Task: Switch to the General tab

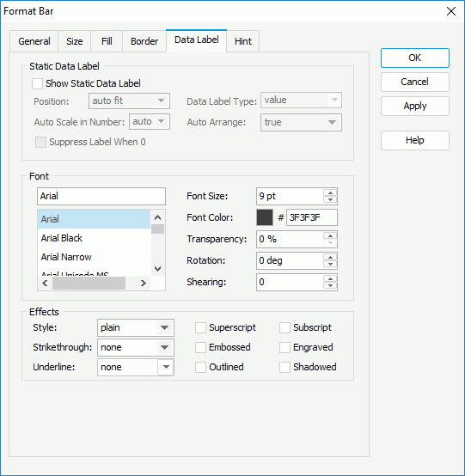Action: (x=34, y=41)
